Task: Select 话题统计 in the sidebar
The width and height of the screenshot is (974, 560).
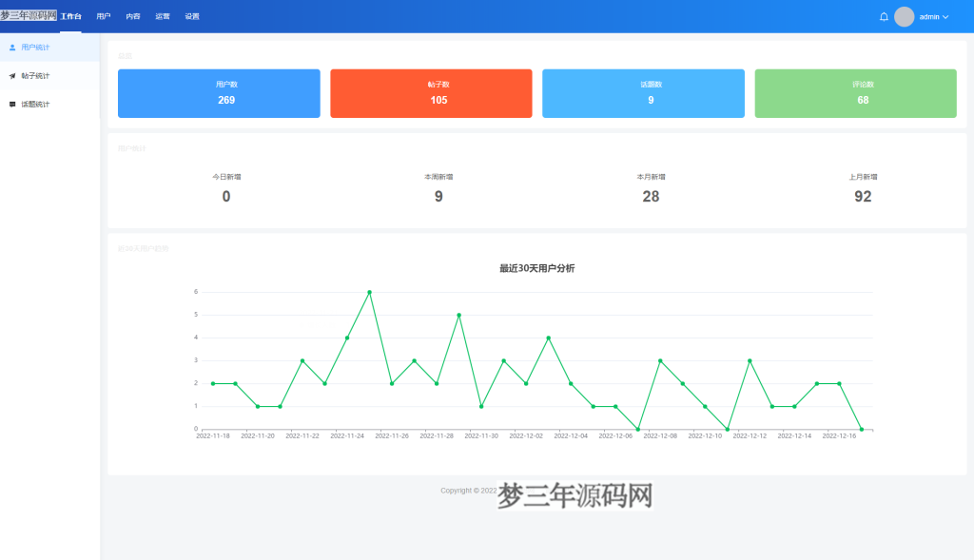Action: pos(36,103)
